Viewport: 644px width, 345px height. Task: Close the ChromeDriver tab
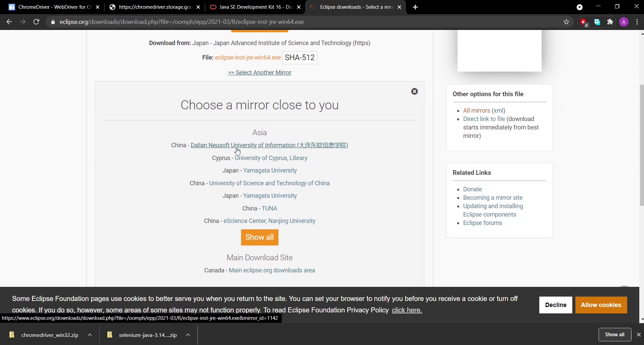tap(98, 7)
